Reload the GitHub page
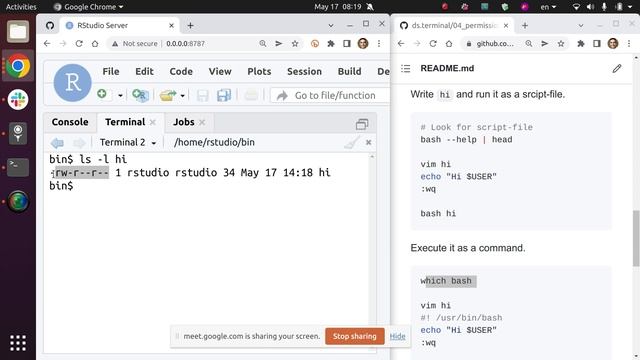 click(x=433, y=44)
